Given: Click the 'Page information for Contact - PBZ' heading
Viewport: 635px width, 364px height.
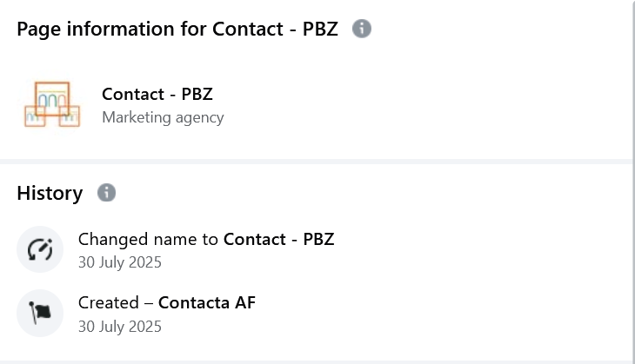Looking at the screenshot, I should (x=177, y=29).
